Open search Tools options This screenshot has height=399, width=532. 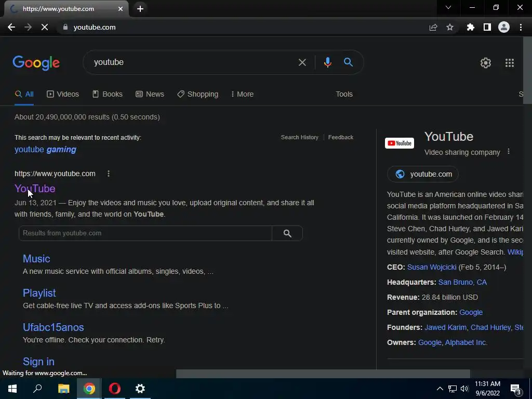(344, 94)
